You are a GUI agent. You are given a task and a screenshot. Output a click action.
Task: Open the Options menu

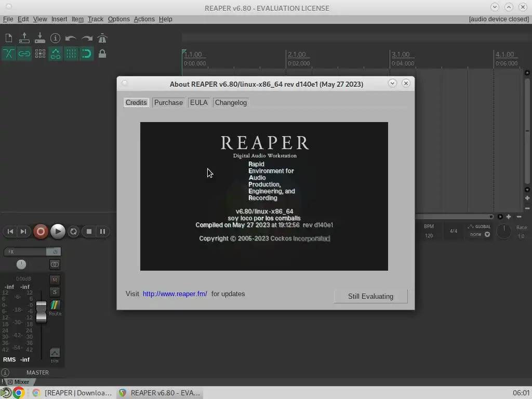(119, 19)
